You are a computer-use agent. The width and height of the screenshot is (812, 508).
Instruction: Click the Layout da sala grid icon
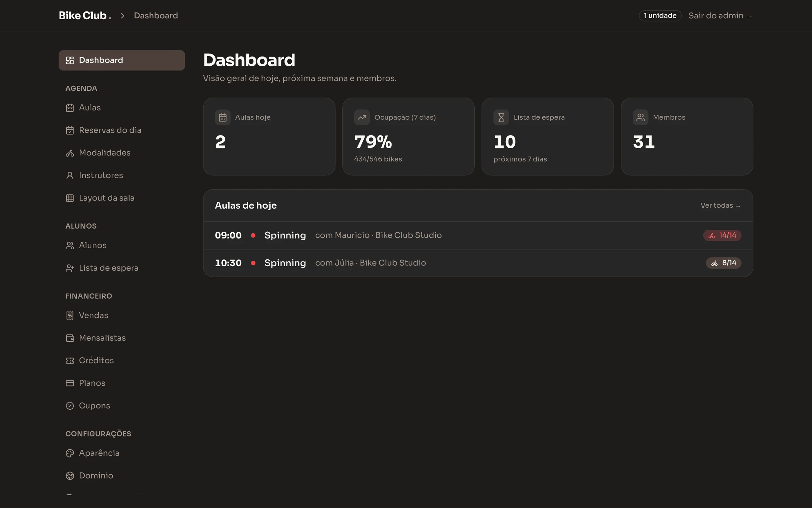point(70,198)
